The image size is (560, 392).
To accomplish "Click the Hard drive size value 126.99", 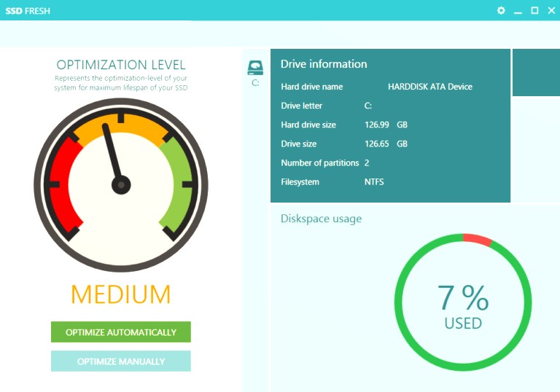I will pos(377,125).
